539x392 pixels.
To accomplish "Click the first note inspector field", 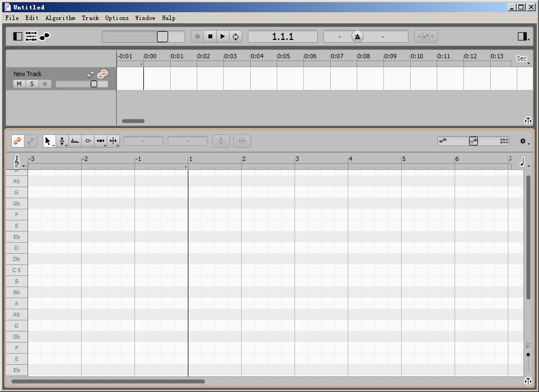I will [143, 141].
